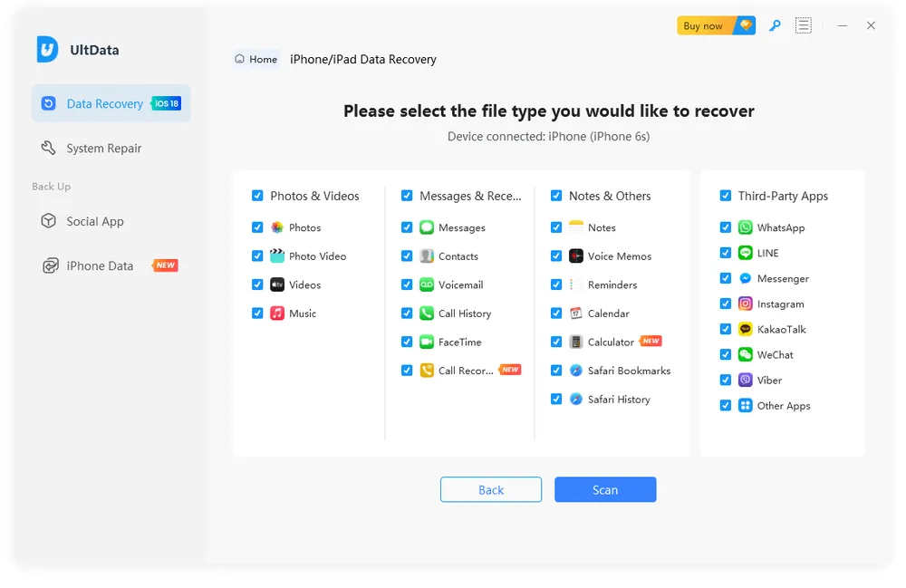
Task: Click the Videos Apple TV icon
Action: pos(277,284)
